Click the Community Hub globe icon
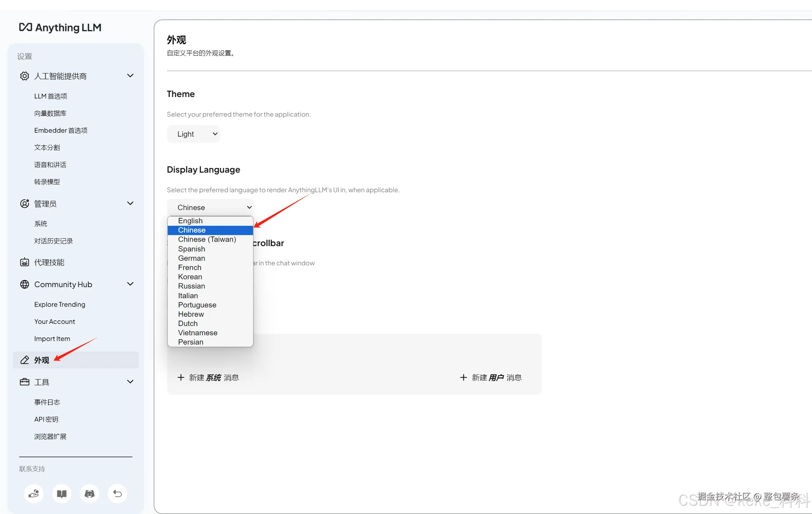812x514 pixels. (25, 284)
